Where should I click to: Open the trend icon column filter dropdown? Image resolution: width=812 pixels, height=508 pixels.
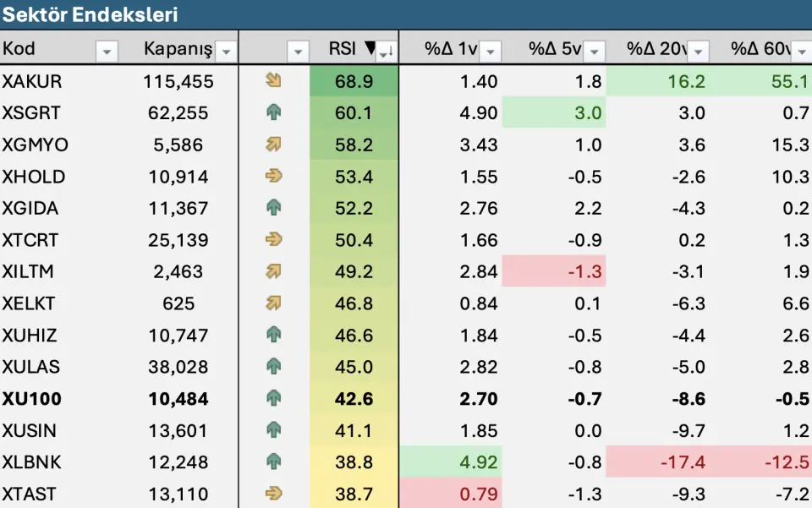pyautogui.click(x=298, y=52)
